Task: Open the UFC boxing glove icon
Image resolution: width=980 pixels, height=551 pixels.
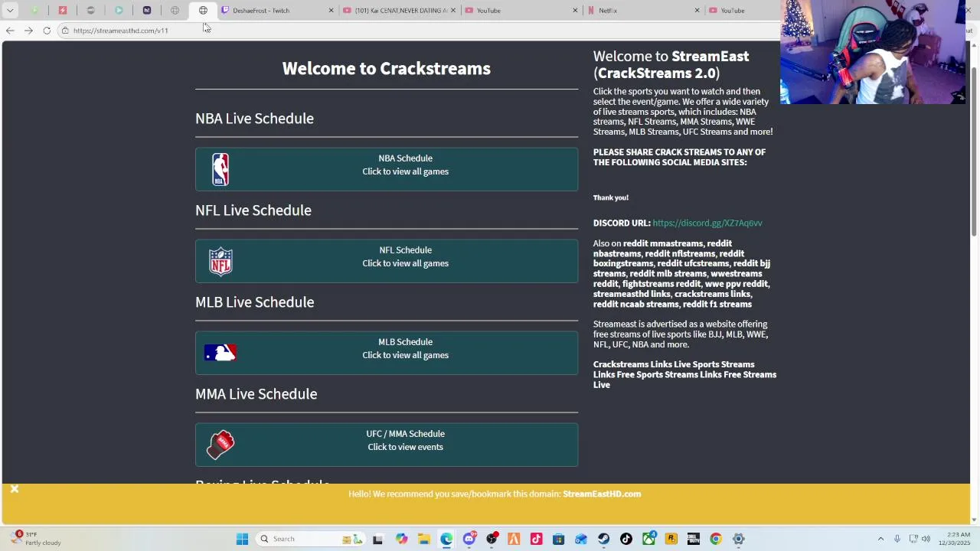Action: coord(220,445)
